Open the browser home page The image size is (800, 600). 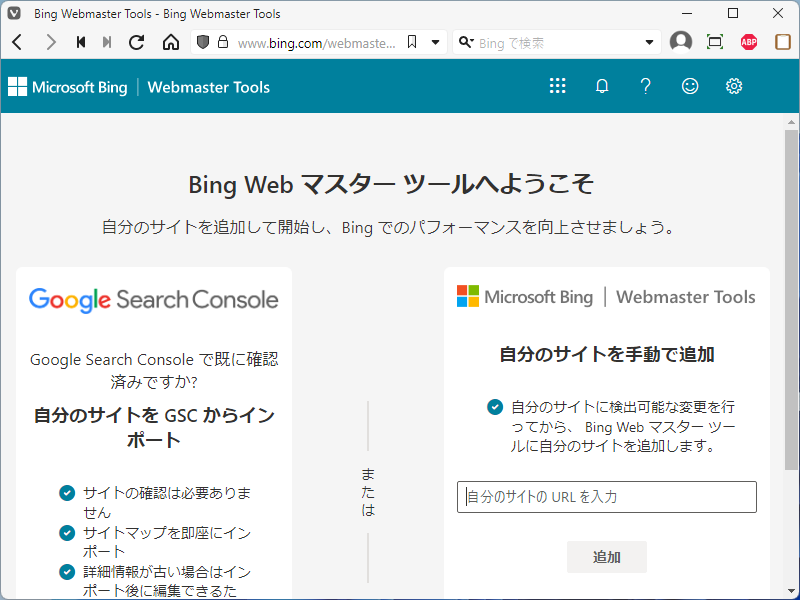click(171, 42)
